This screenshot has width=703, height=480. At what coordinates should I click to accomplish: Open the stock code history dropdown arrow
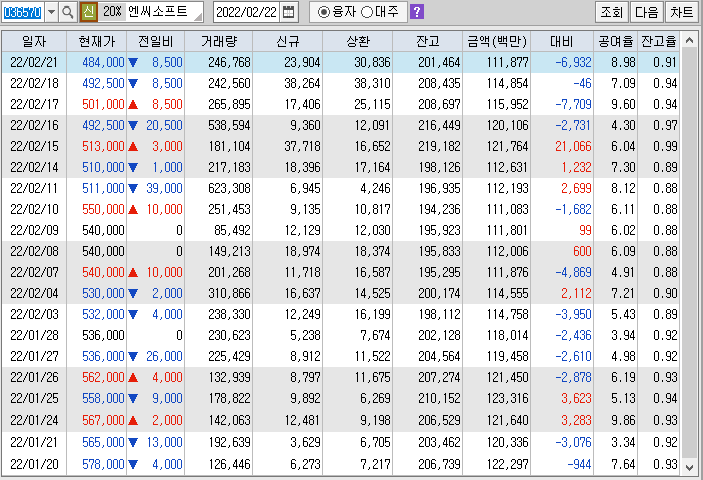tap(52, 12)
